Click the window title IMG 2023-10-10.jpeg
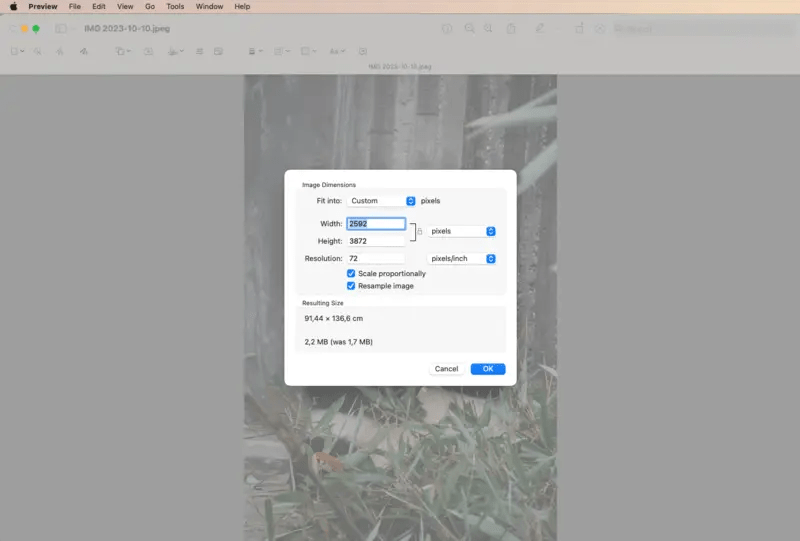 pos(127,29)
